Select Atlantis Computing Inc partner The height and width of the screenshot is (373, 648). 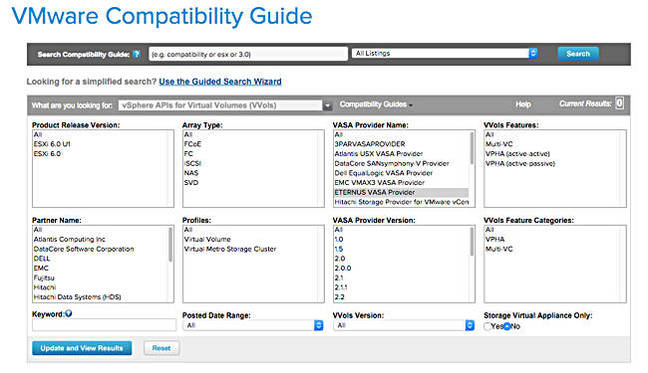click(x=69, y=239)
